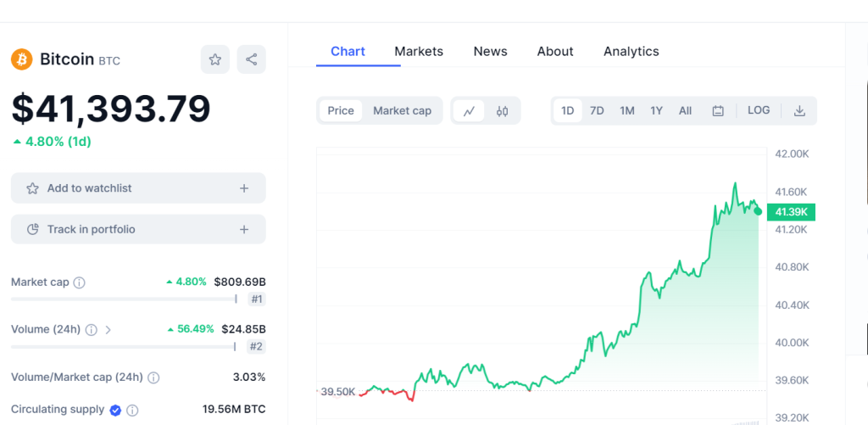Click the 39.50K opening price label
This screenshot has height=425, width=868.
coord(337,392)
